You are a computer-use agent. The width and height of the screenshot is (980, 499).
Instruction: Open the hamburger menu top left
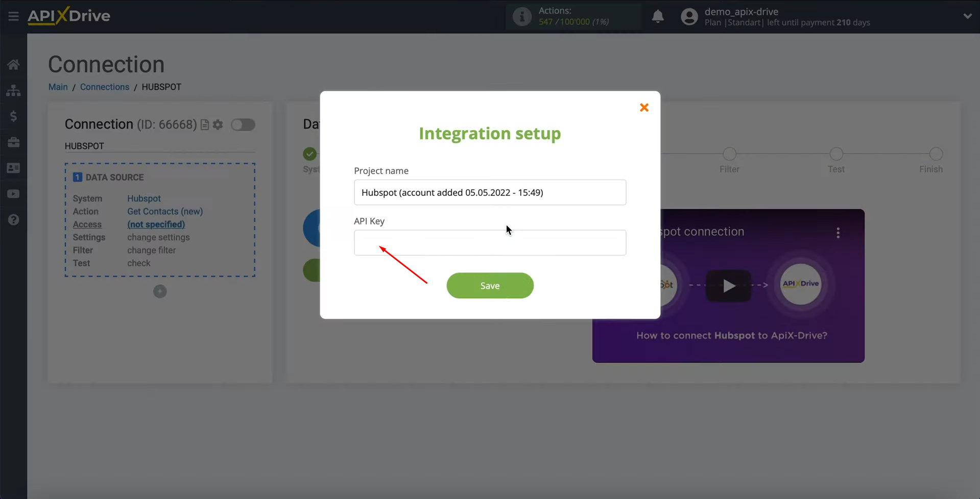(13, 16)
